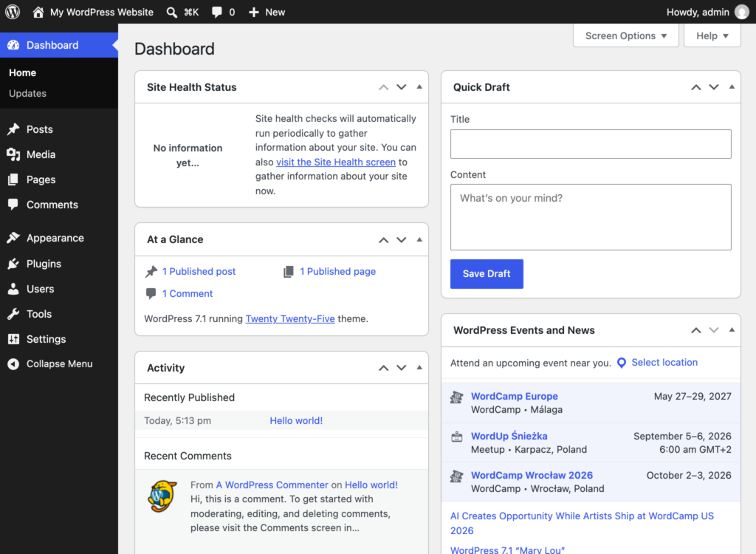Open 1 Published page link
This screenshot has width=756, height=554.
[337, 271]
